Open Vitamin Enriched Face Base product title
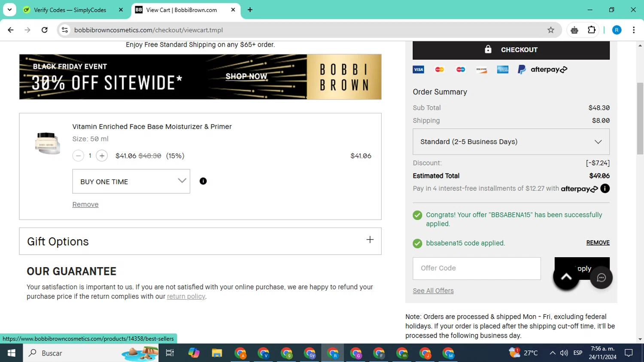Viewport: 644px width, 362px height. [x=152, y=127]
